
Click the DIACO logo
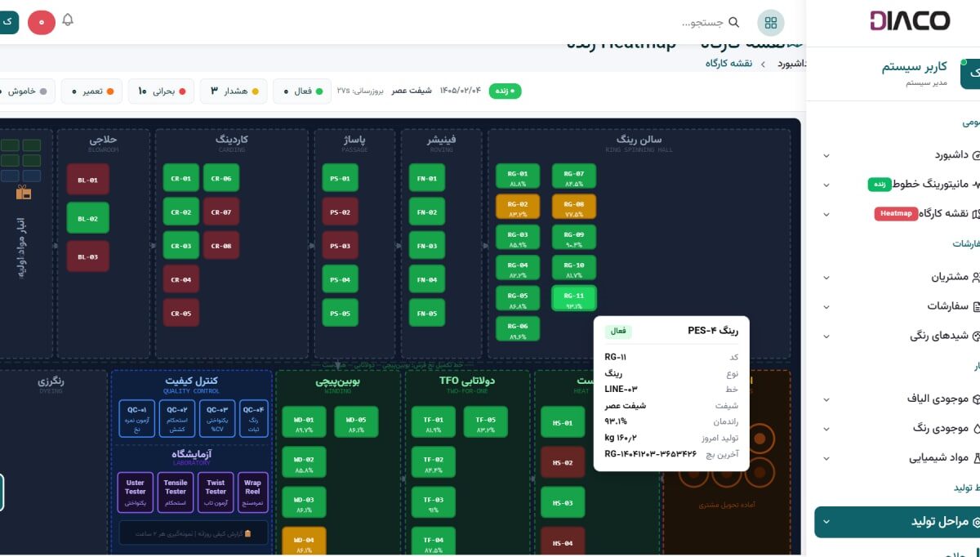click(x=909, y=21)
